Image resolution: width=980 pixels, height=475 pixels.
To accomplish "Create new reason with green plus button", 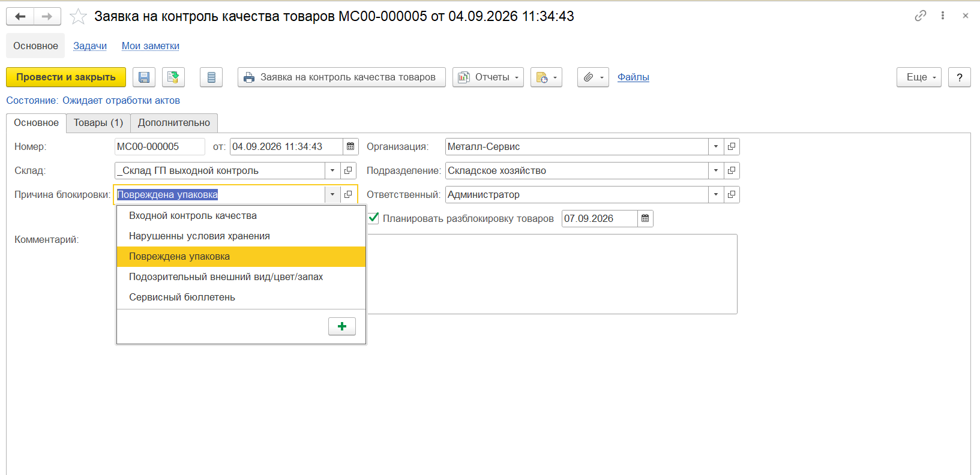I will coord(342,326).
